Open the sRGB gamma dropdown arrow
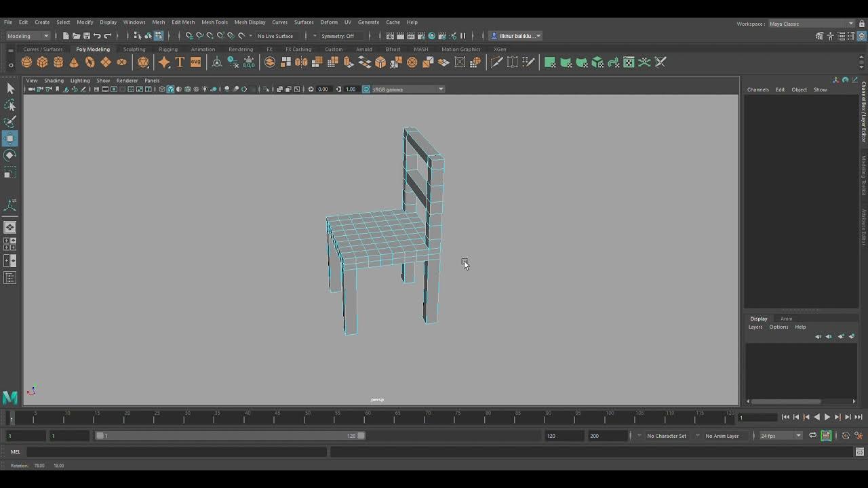The height and width of the screenshot is (488, 868). tap(441, 89)
